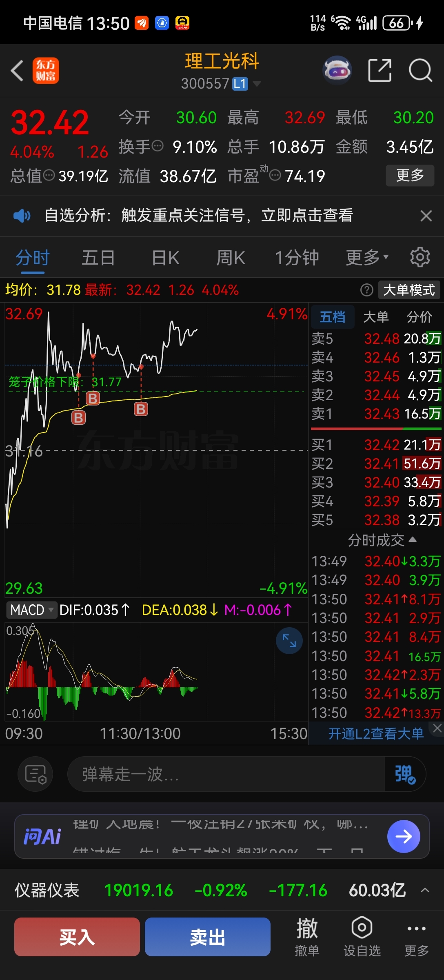
Task: Tap trade row 32.42 with 13.3万
Action: pos(376,713)
